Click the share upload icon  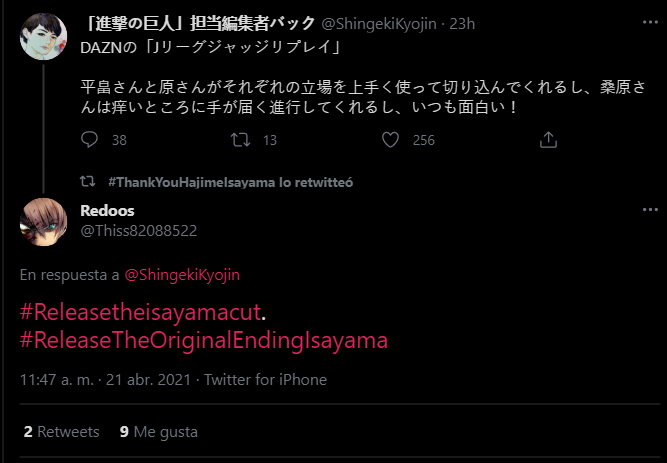[x=547, y=140]
